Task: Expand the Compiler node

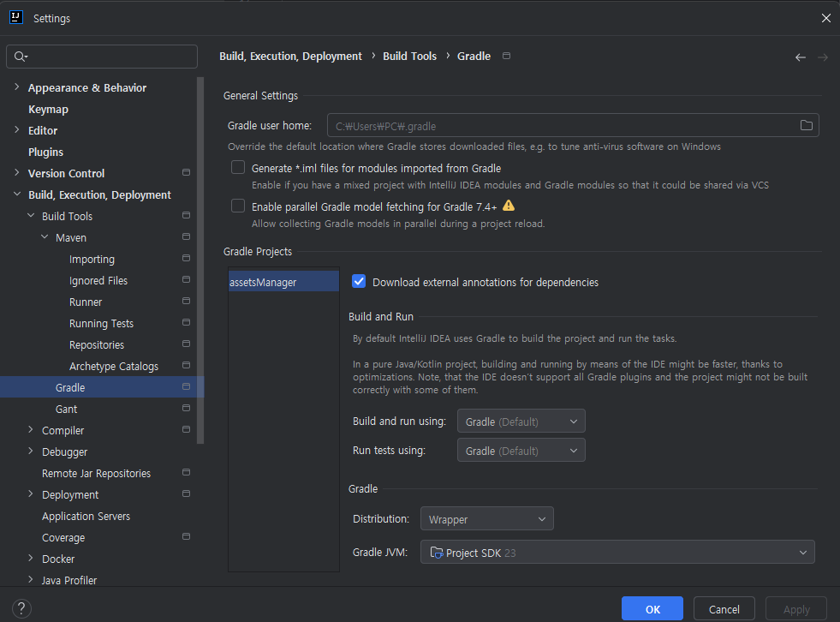Action: coord(31,430)
